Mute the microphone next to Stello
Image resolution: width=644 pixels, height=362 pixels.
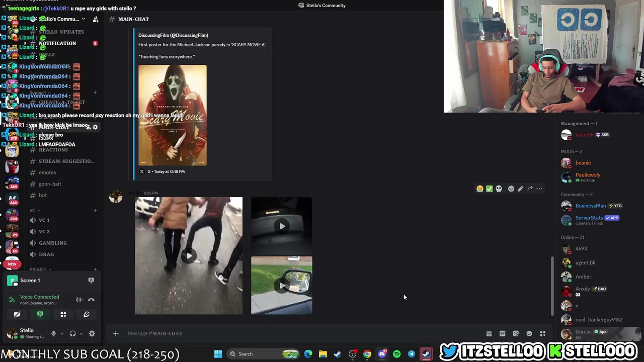(x=53, y=333)
